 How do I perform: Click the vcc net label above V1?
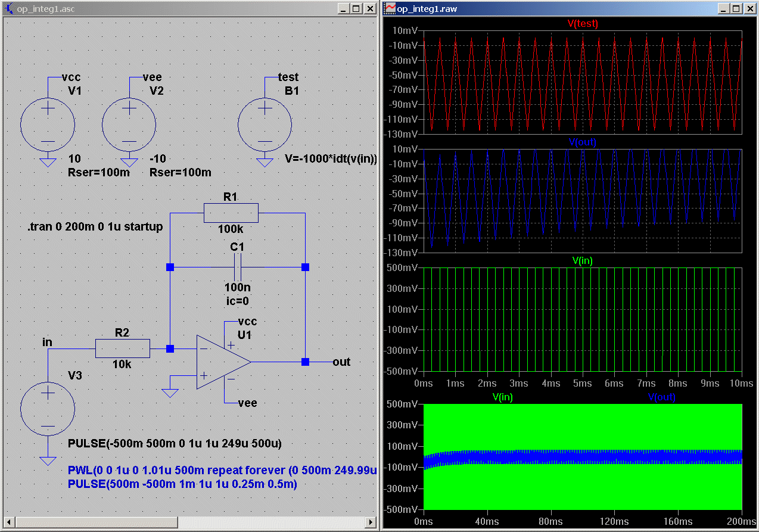(x=71, y=77)
